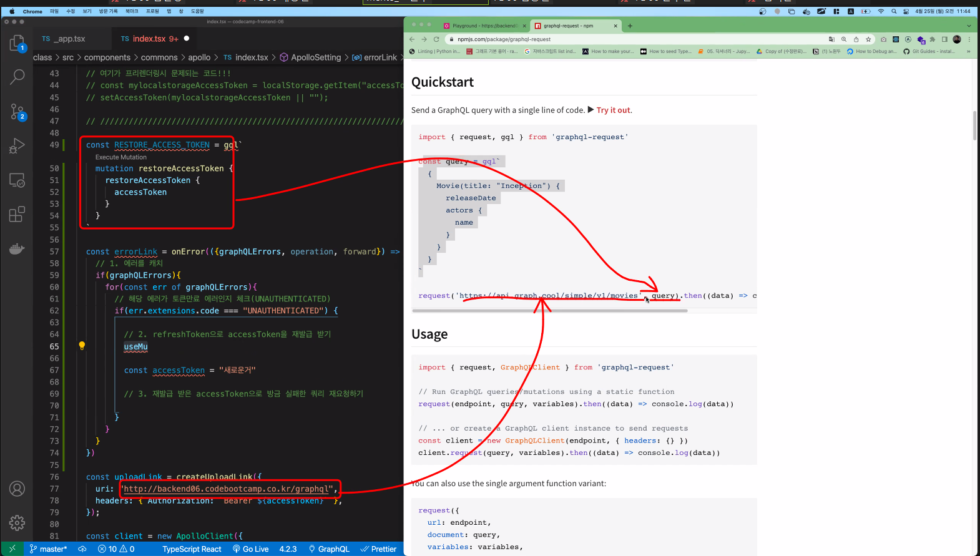
Task: Click the components breadcrumb folder
Action: point(107,57)
